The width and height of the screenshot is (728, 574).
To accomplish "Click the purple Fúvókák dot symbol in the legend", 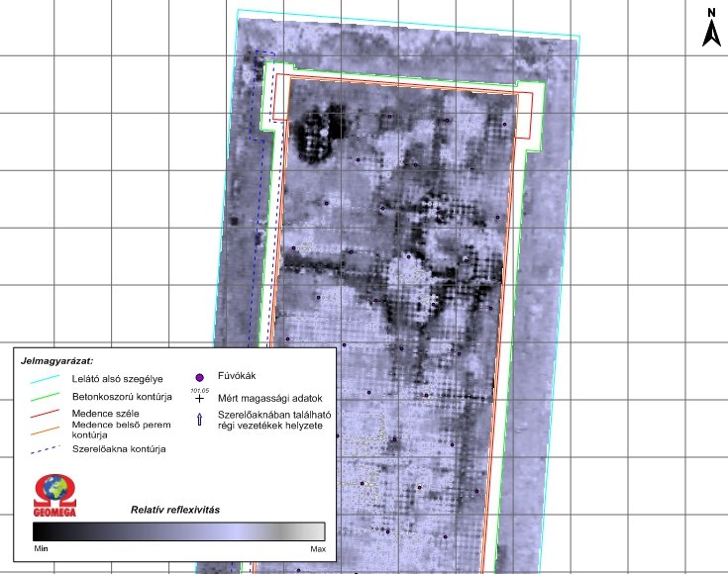I will pos(200,378).
